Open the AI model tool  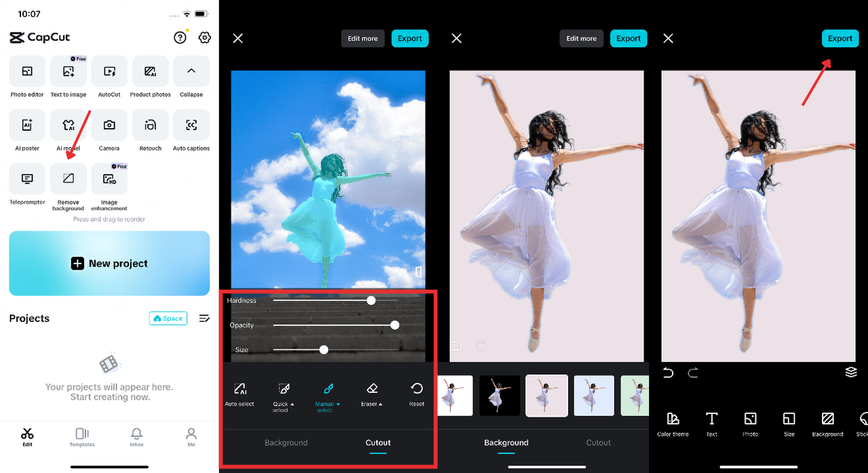point(68,125)
